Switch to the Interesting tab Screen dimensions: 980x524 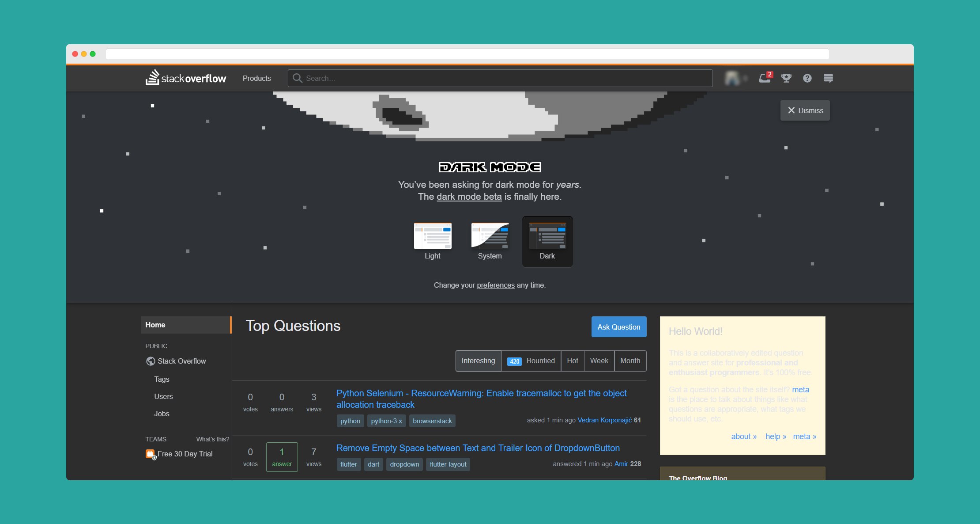479,361
